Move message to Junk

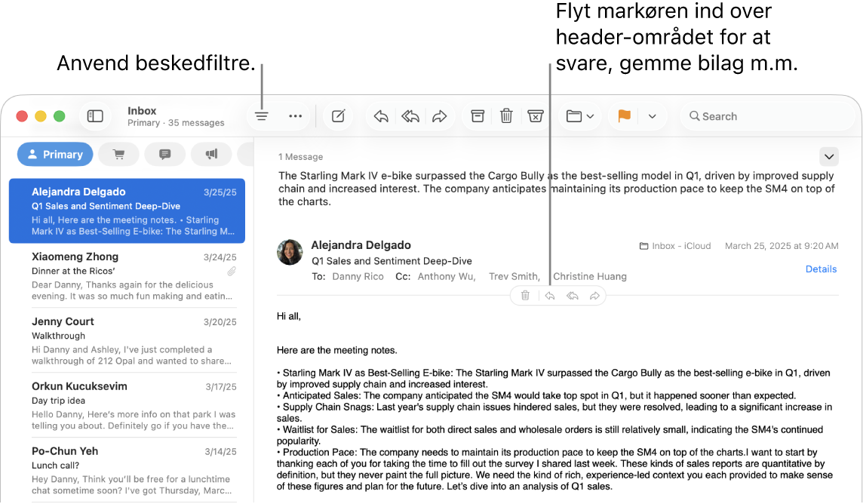click(536, 116)
